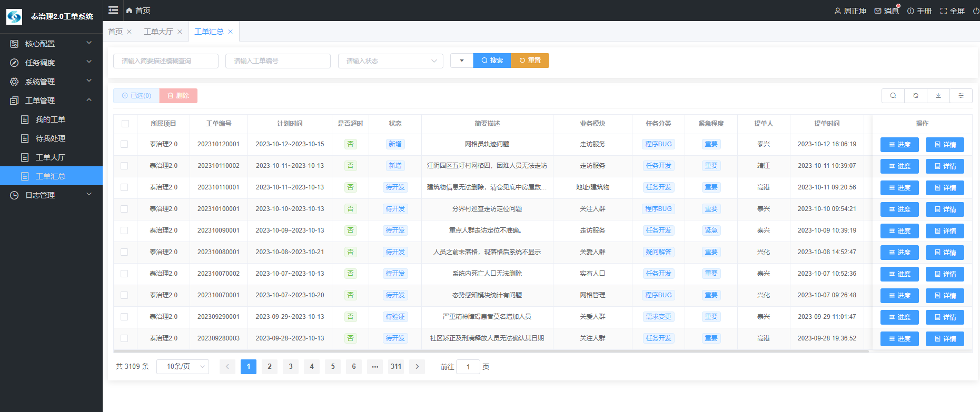Open the 10条/页 page size dropdown
The height and width of the screenshot is (412, 980).
point(182,367)
